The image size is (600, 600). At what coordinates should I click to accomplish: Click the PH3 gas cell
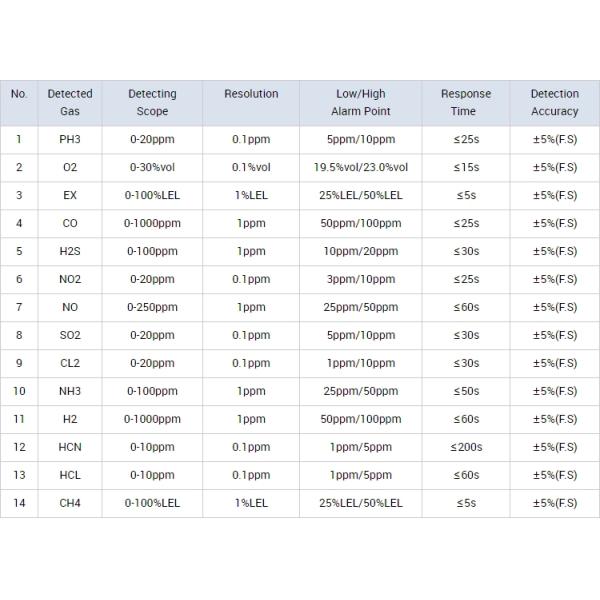(x=69, y=139)
